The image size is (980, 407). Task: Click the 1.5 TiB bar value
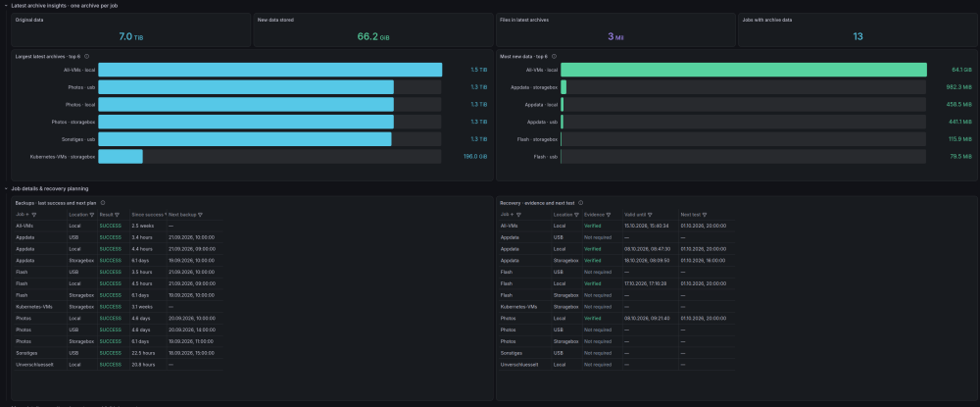point(478,70)
